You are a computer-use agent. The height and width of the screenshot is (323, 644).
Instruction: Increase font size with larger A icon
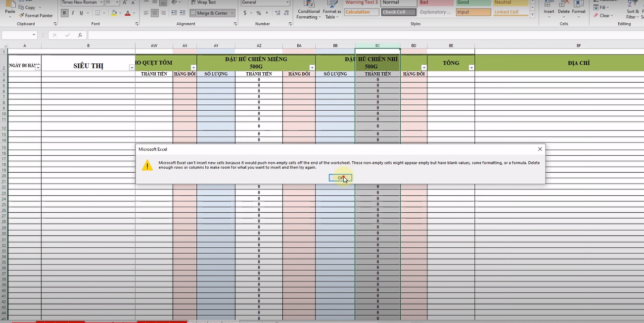(x=125, y=2)
